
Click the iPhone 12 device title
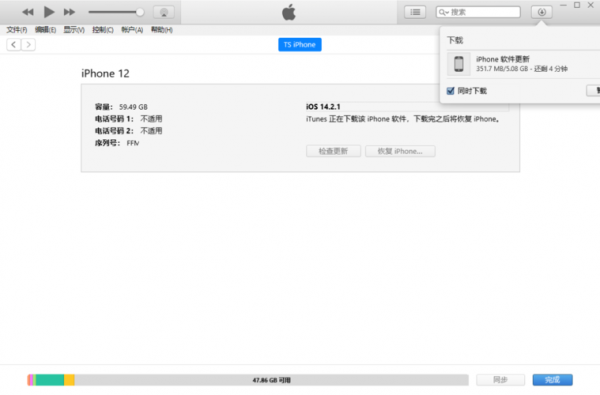click(105, 73)
